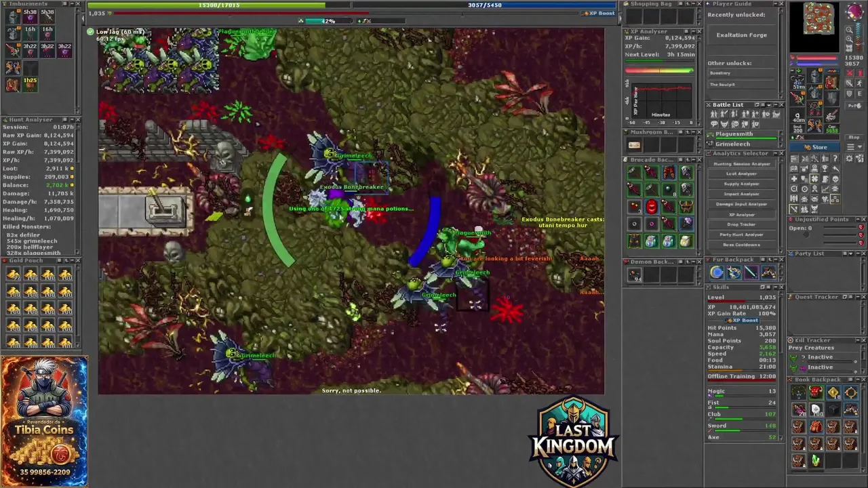Select the Demon Backpack item stacked 94
The width and height of the screenshot is (868, 488).
click(634, 274)
